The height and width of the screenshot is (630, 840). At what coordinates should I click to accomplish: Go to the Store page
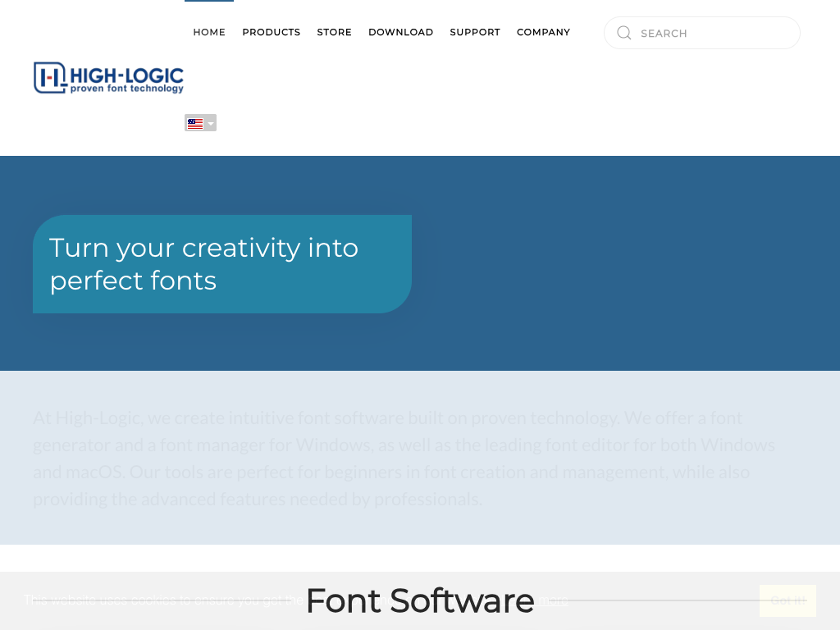[334, 32]
